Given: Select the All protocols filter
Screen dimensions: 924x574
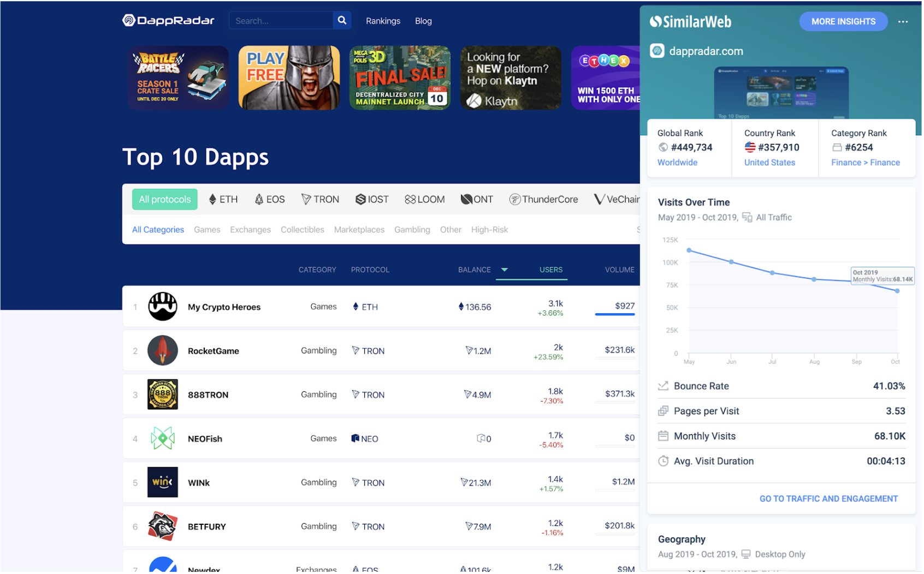Looking at the screenshot, I should 164,200.
